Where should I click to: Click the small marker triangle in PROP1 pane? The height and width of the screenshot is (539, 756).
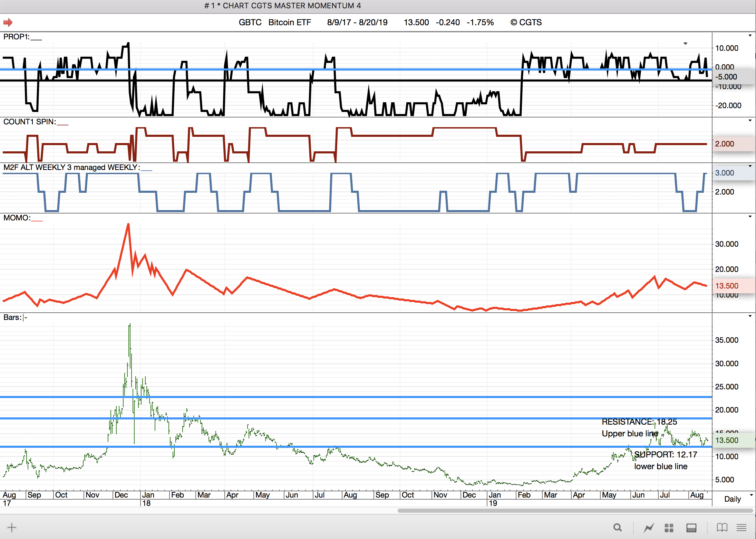(x=685, y=44)
